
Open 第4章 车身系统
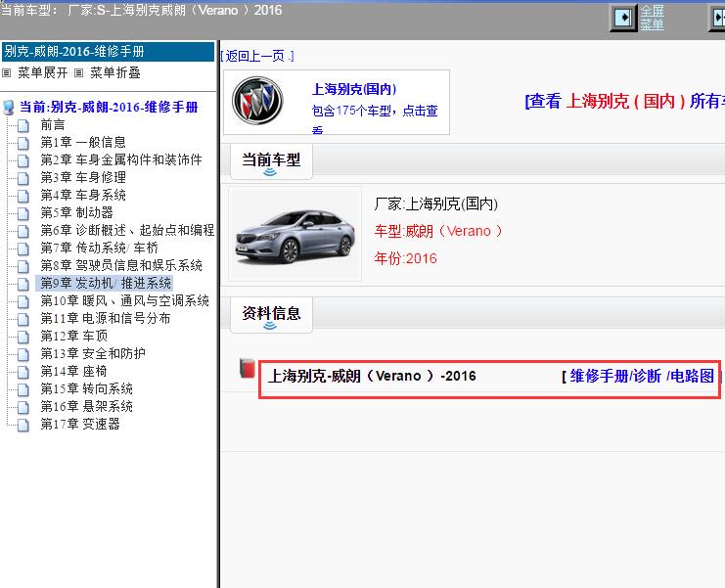(x=83, y=195)
